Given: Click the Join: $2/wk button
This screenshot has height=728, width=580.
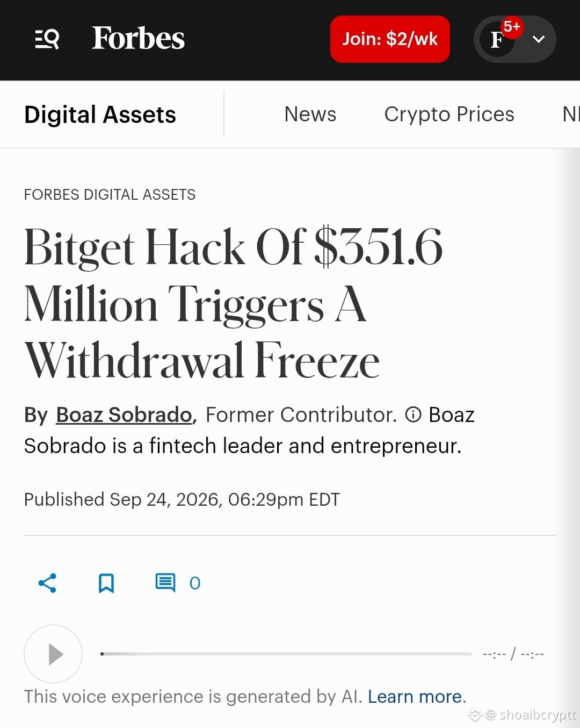Looking at the screenshot, I should 390,39.
